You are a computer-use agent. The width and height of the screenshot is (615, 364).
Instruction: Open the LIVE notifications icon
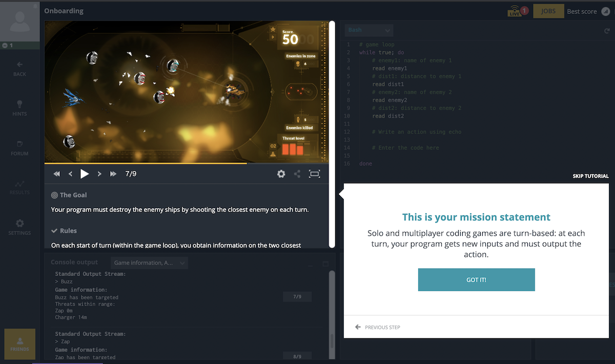click(x=517, y=11)
